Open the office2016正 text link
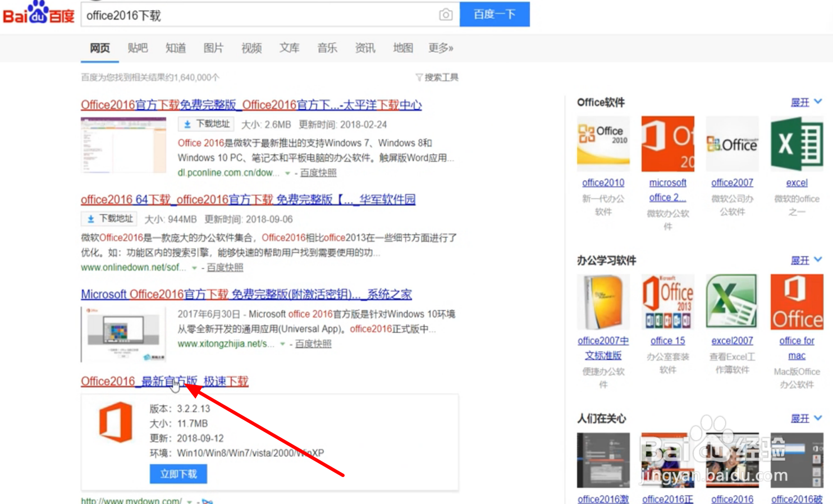This screenshot has height=504, width=833. (668, 499)
